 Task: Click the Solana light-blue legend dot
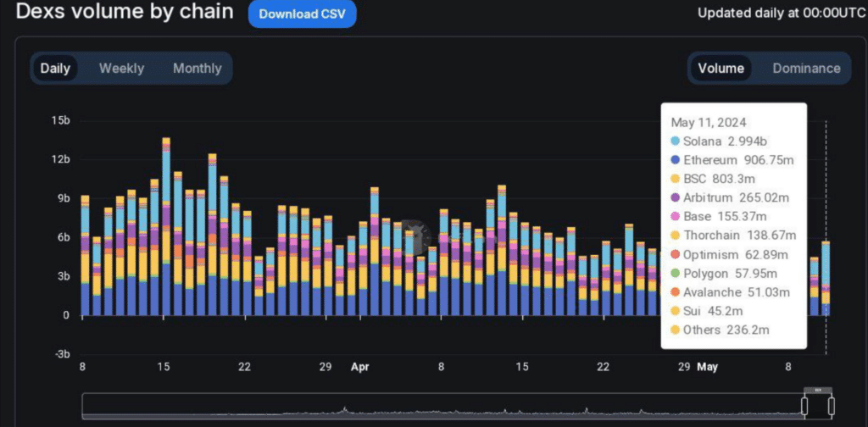[675, 141]
